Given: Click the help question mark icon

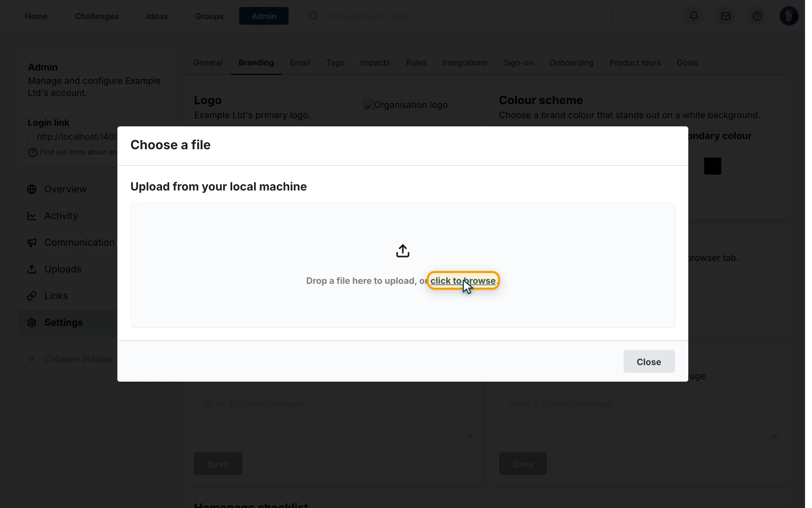Looking at the screenshot, I should pyautogui.click(x=757, y=16).
